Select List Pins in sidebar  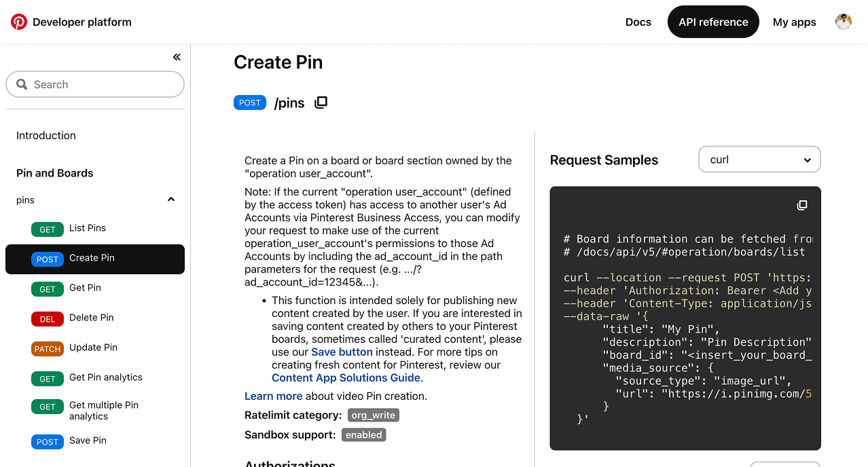[88, 228]
